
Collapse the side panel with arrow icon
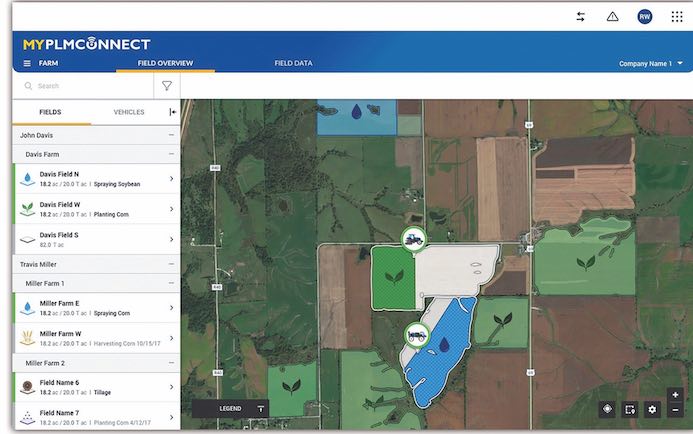172,112
